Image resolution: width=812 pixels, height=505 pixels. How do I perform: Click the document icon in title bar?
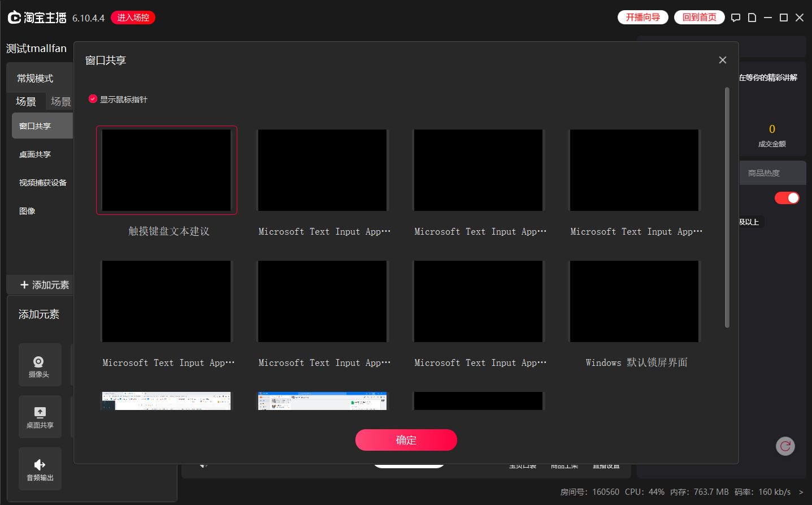(752, 18)
